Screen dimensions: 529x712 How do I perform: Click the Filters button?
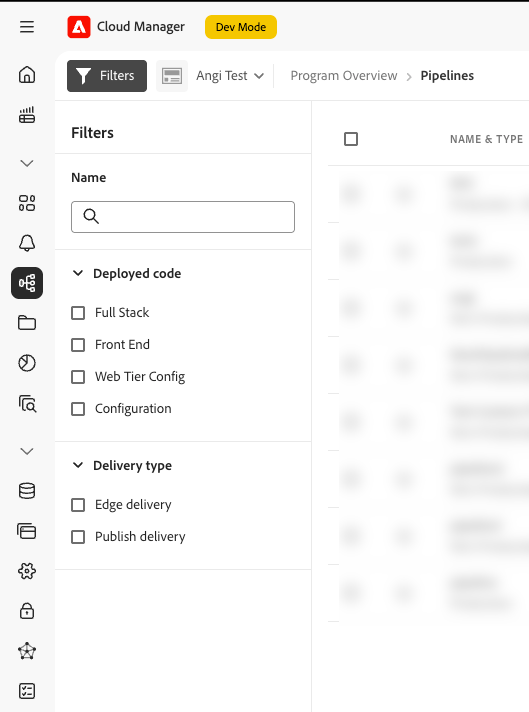coord(107,76)
